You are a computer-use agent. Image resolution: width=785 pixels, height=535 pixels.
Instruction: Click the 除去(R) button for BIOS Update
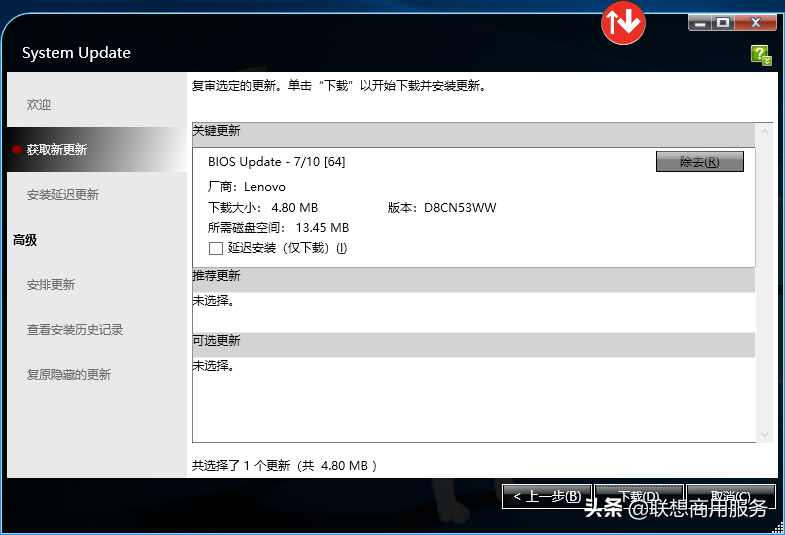pos(699,162)
